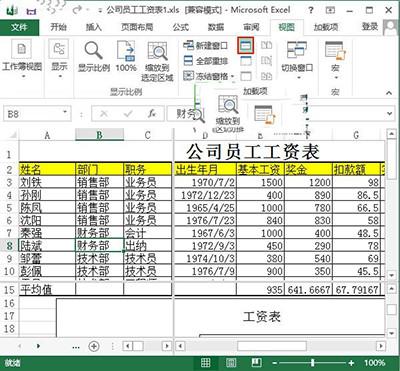
Task: Select column G header
Action: (x=356, y=135)
